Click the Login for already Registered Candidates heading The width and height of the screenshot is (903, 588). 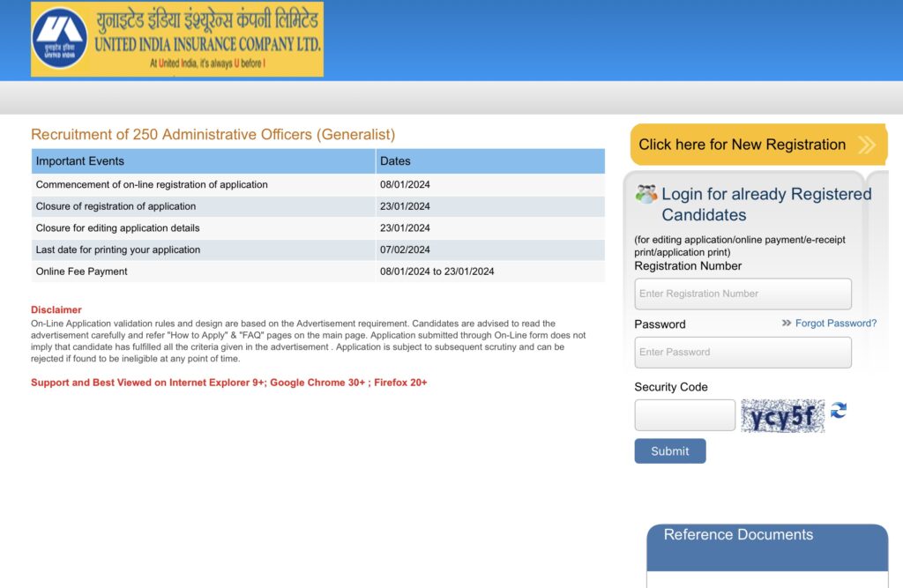[x=766, y=205]
